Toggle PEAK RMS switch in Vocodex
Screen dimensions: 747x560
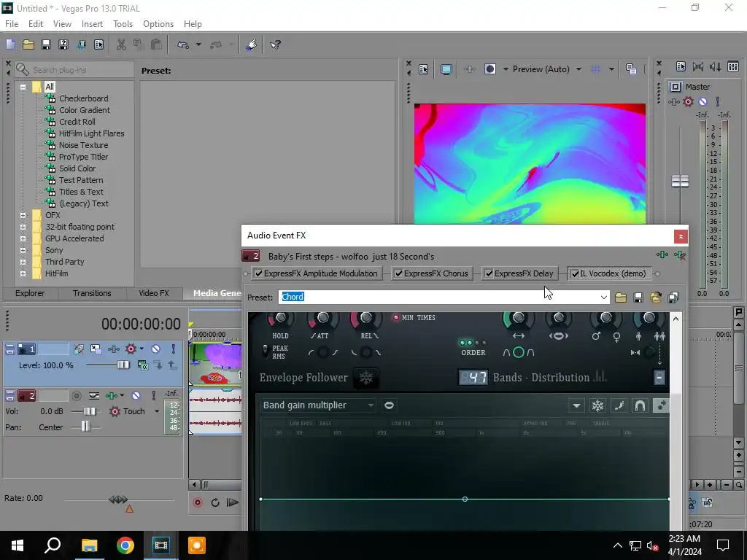tap(266, 352)
